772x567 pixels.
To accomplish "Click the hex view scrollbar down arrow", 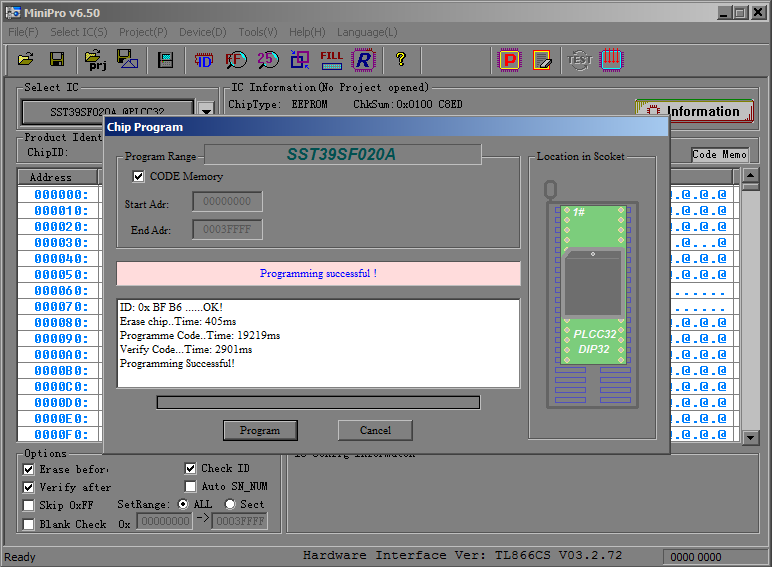I will point(750,437).
